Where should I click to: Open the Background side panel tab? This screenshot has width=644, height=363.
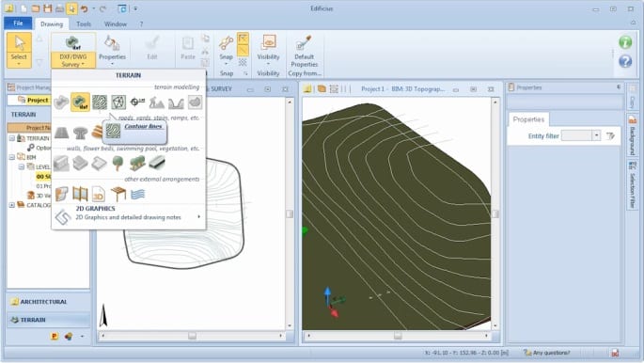[x=632, y=134]
